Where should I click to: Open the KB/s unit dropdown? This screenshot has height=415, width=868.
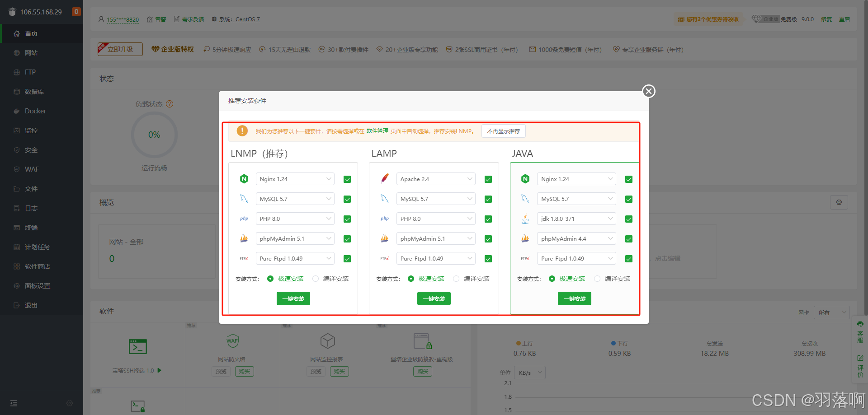pyautogui.click(x=529, y=373)
